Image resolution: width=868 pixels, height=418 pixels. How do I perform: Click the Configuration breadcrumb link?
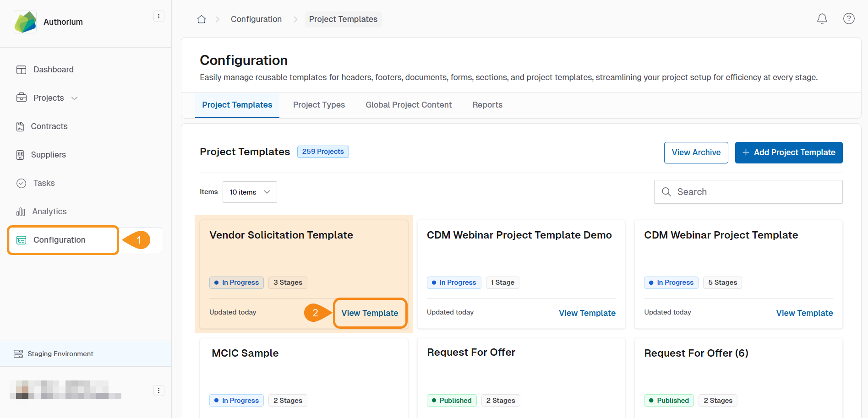click(256, 19)
